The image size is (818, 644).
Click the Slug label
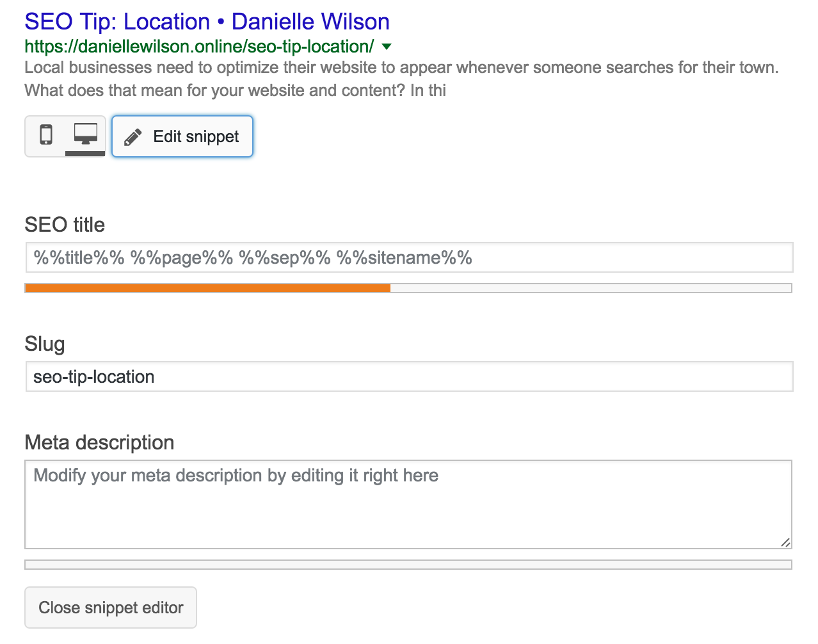(x=45, y=344)
